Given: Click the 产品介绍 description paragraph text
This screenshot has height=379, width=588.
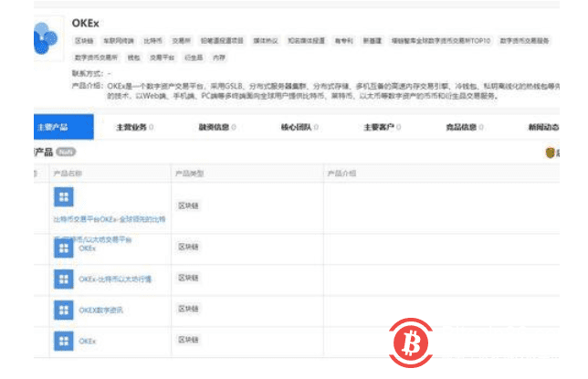Looking at the screenshot, I should click(x=333, y=90).
